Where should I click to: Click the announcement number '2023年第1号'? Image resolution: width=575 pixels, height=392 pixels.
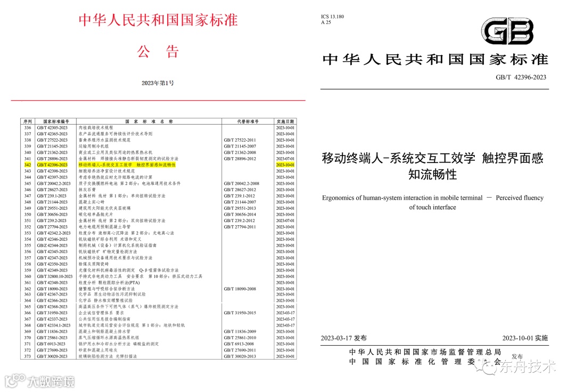[158, 83]
